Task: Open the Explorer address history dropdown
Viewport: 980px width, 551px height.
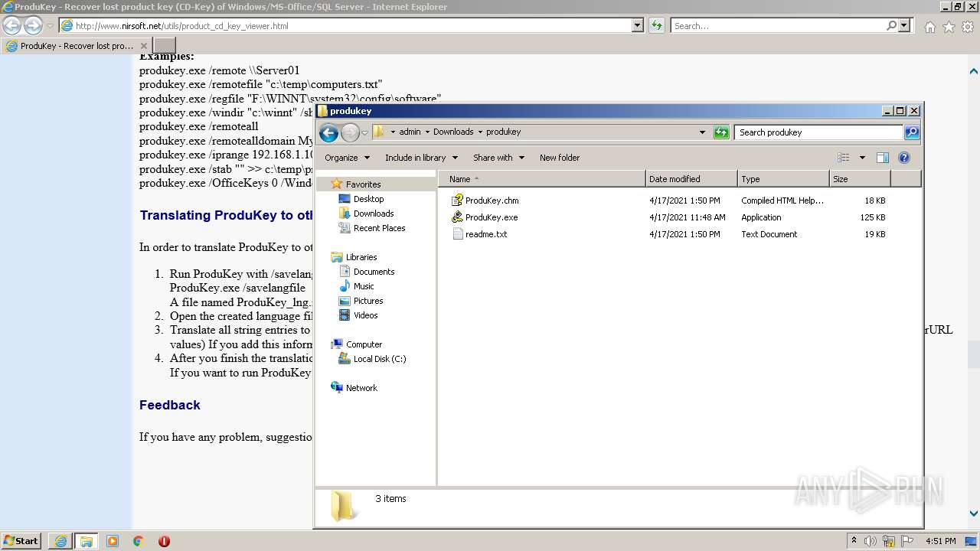Action: coord(702,132)
